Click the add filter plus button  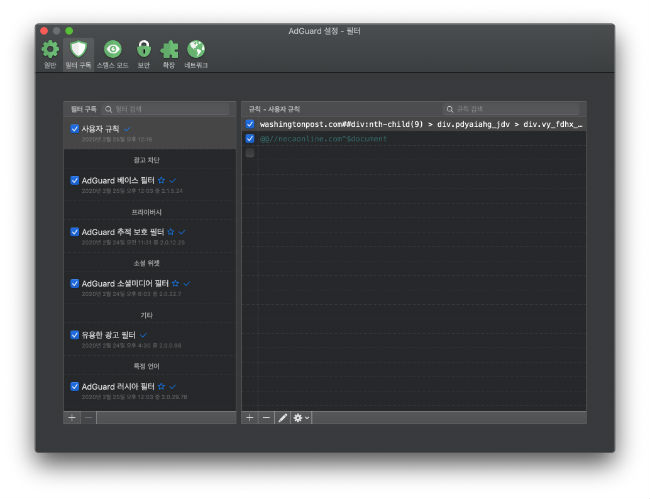pos(72,417)
